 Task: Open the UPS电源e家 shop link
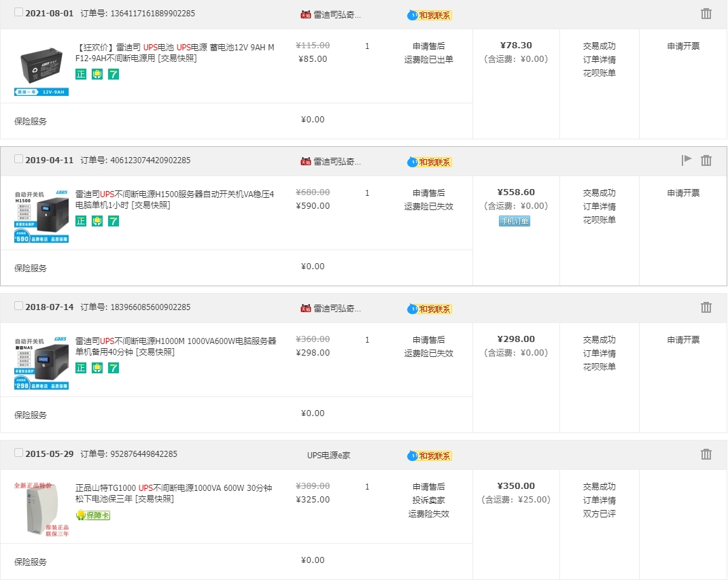329,455
